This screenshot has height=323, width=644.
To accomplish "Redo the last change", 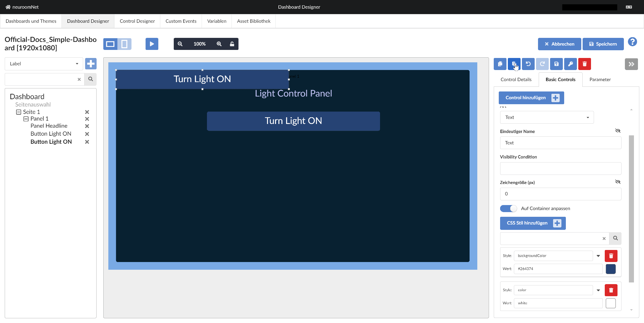I will click(542, 64).
